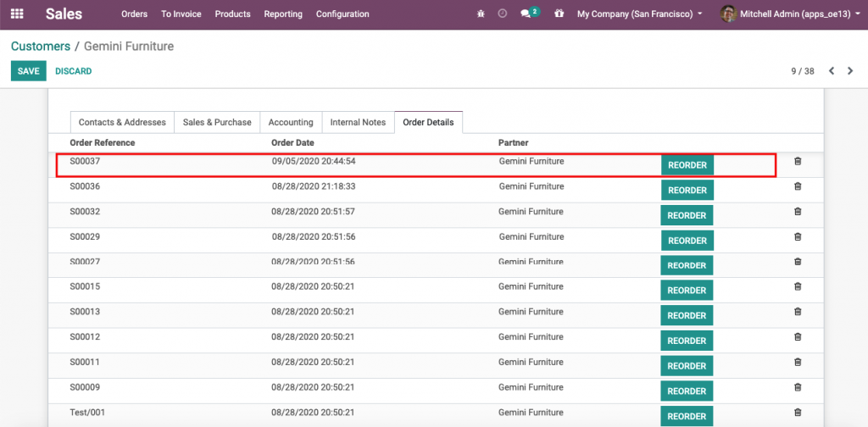868x427 pixels.
Task: Click date 08/28/2020 21:18:33
Action: (314, 186)
